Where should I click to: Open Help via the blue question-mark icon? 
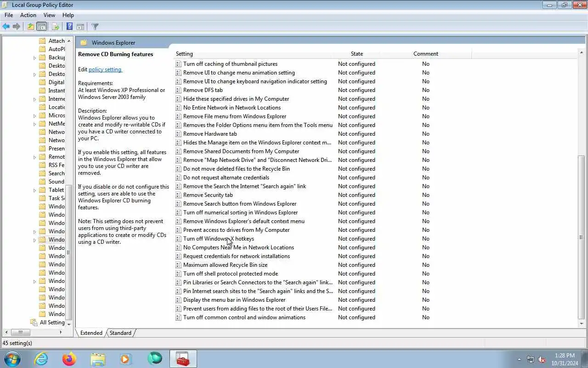point(69,27)
